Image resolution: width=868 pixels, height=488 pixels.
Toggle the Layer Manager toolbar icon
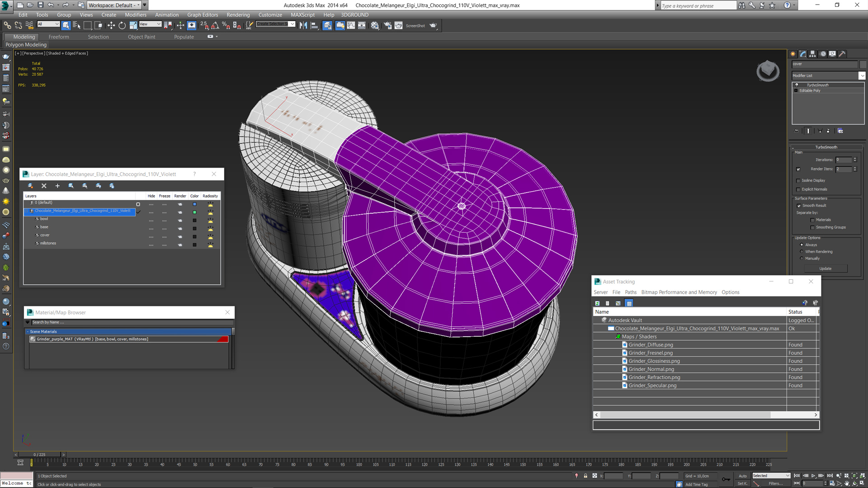(x=328, y=25)
